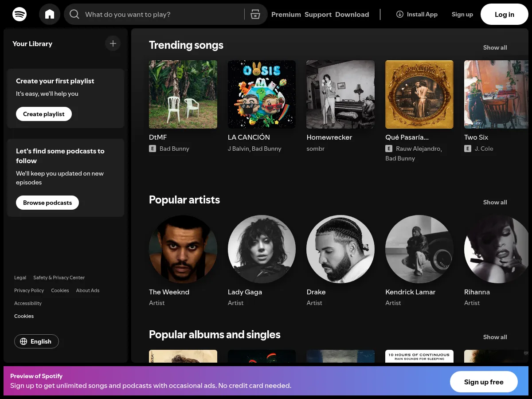Show all Popular albums and singles
Image resolution: width=532 pixels, height=399 pixels.
point(495,337)
